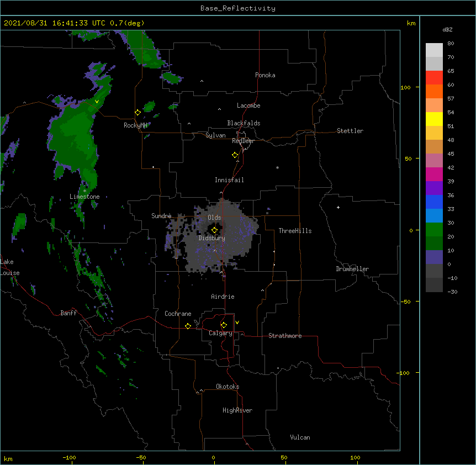Click the white asterisk east of Innisfail

tap(277, 167)
